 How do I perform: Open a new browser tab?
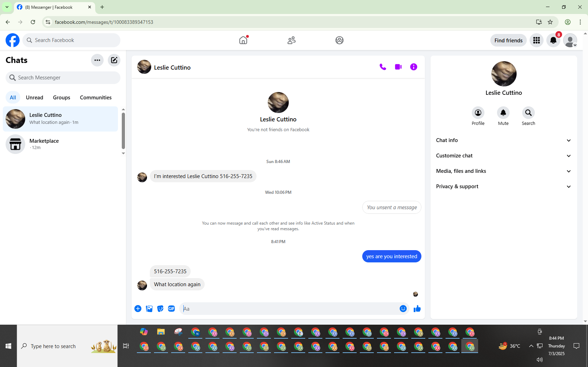[102, 7]
